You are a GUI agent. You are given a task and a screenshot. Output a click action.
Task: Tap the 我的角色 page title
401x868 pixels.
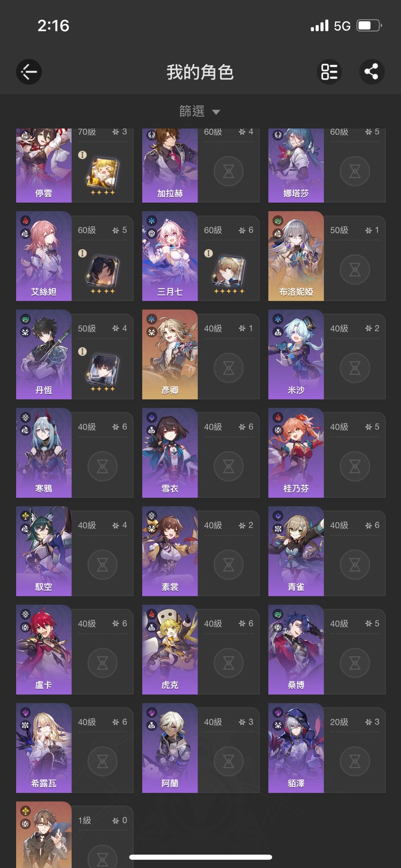[x=200, y=72]
